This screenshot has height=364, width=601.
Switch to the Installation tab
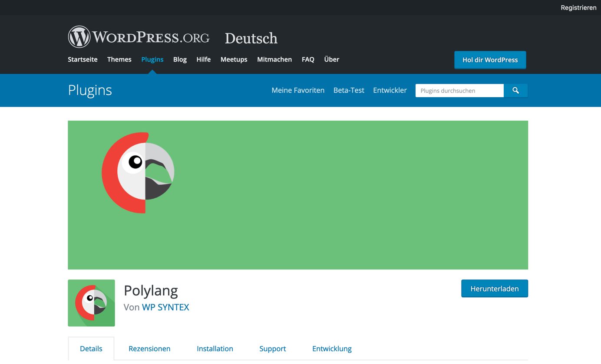(215, 348)
